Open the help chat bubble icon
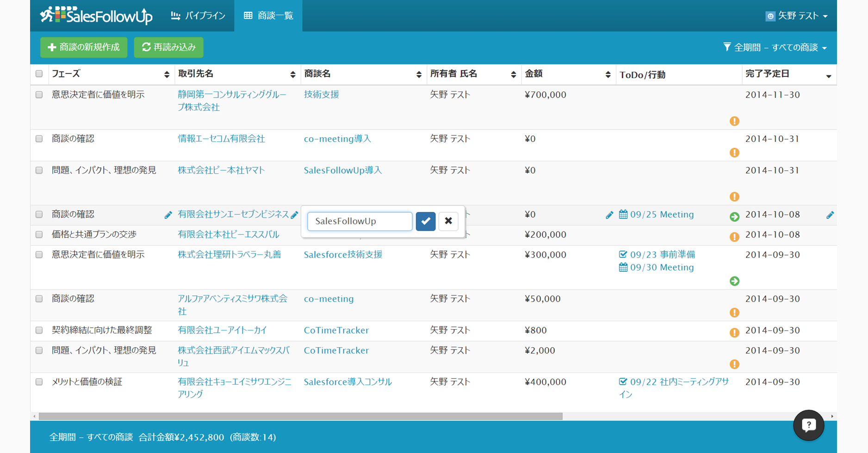The width and height of the screenshot is (868, 453). [808, 425]
